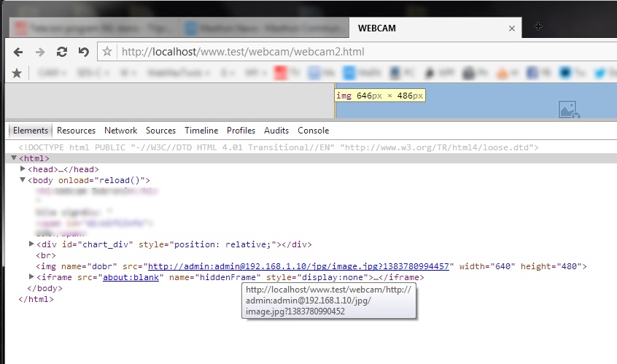Click the undo arrow icon beside reload
This screenshot has height=364, width=617.
[83, 52]
